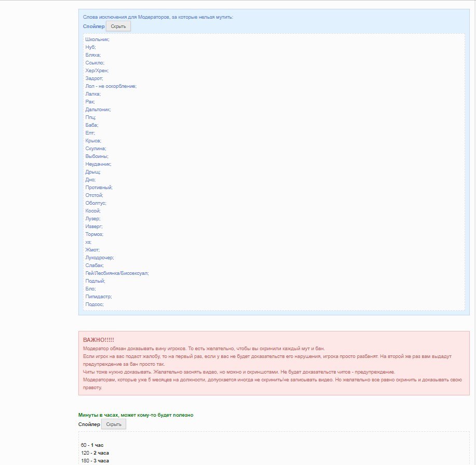Click the 'Неудачник;' list entry
476x465 pixels.
tap(99, 164)
